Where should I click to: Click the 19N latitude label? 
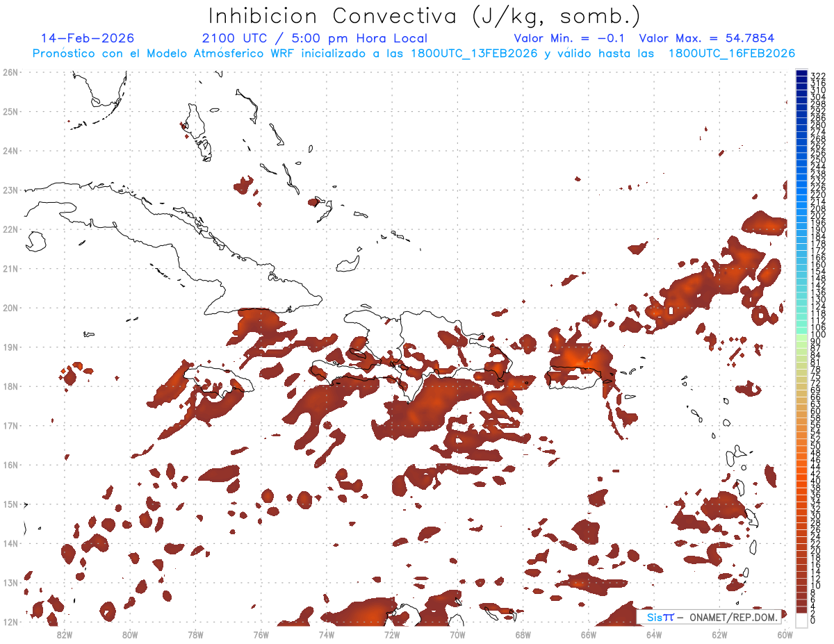[x=10, y=347]
